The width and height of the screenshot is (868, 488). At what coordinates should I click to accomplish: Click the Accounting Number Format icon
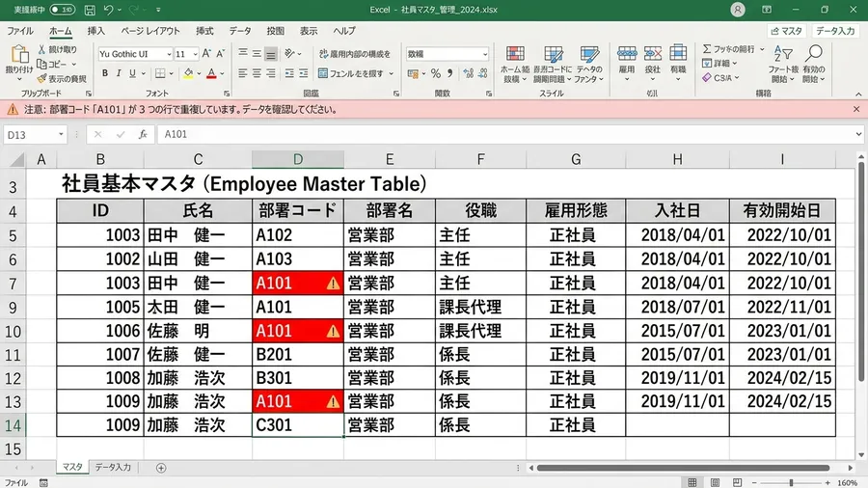tap(413, 73)
